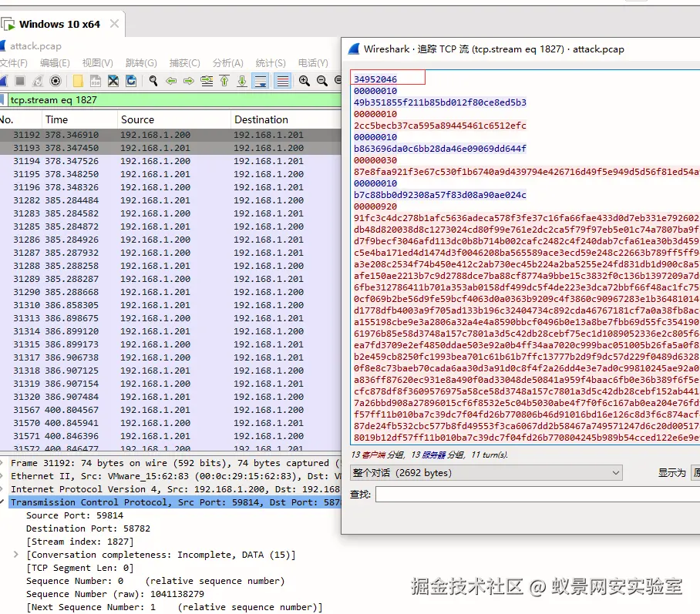Select packet 31282 in the list
This screenshot has height=614, width=700.
(170, 200)
